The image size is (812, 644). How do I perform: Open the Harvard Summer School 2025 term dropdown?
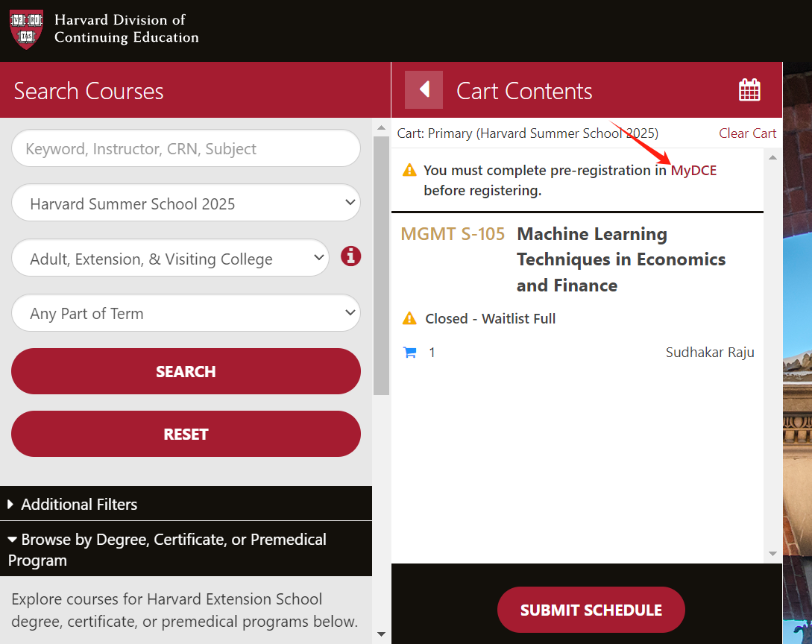click(x=186, y=203)
